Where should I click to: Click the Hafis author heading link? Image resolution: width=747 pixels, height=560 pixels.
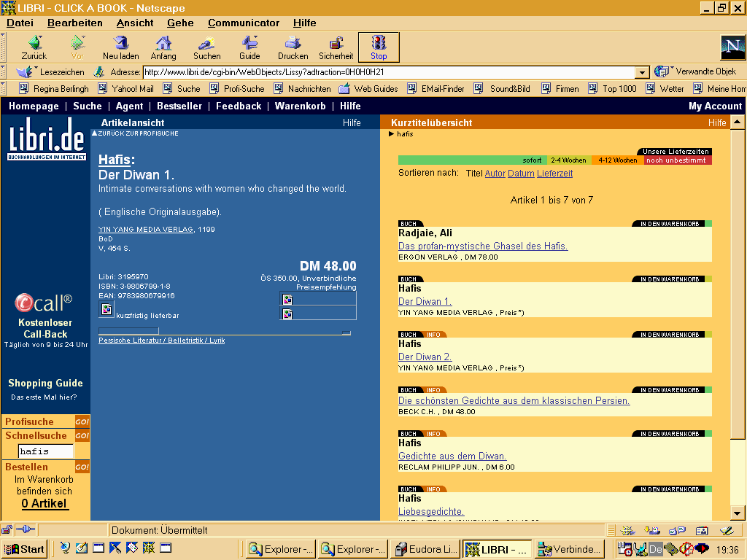pos(115,160)
